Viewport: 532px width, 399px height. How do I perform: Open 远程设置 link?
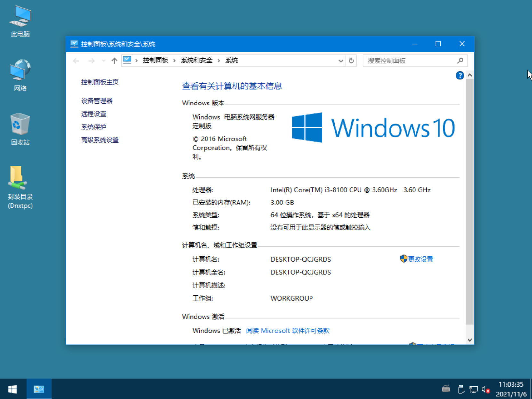pyautogui.click(x=93, y=114)
